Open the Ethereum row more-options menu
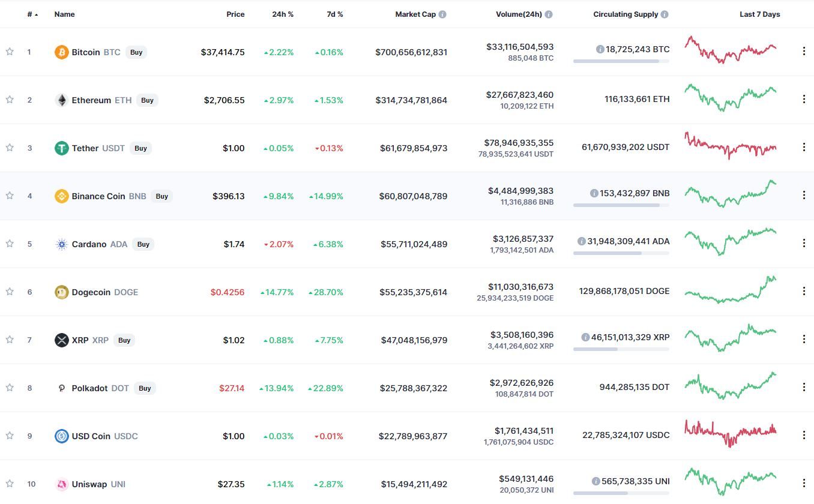This screenshot has height=504, width=814. [804, 100]
